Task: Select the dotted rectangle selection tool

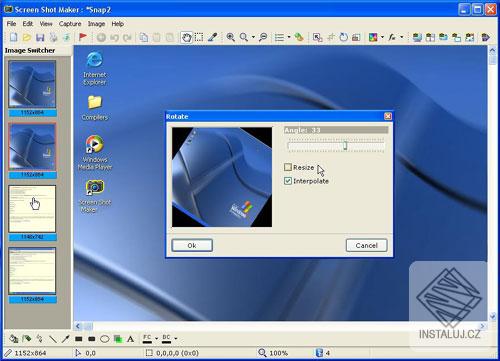Action: 199,37
